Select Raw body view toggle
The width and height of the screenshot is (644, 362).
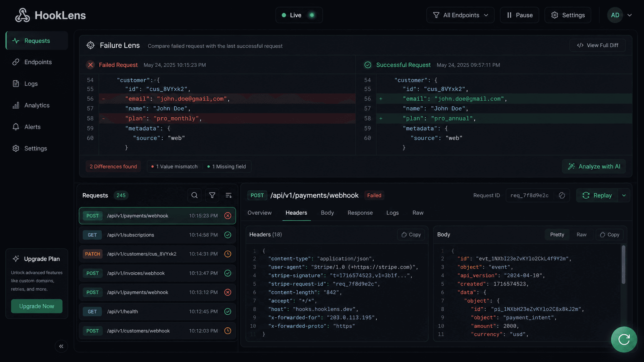tap(582, 235)
